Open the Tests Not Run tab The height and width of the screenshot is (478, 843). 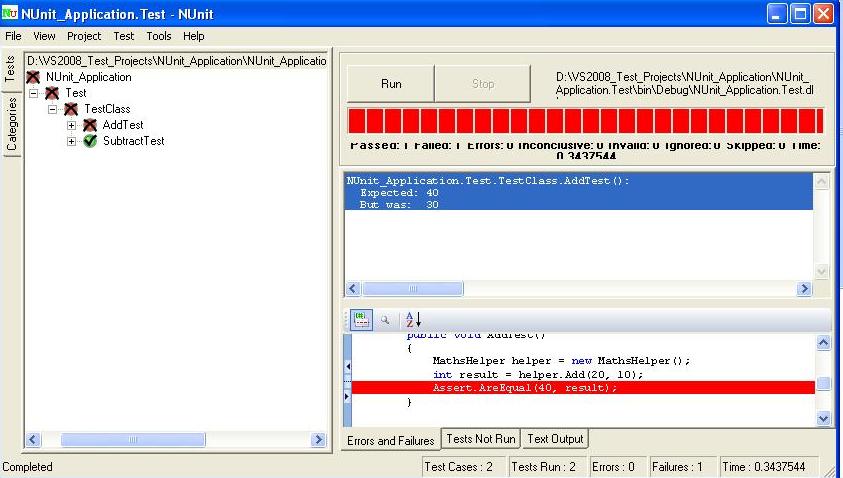[x=481, y=439]
